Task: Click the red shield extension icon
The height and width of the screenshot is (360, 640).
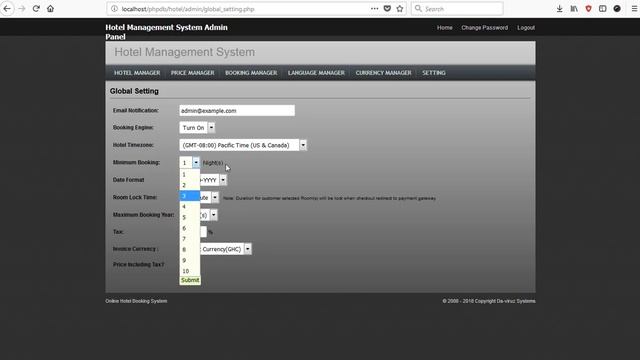Action: [588, 9]
